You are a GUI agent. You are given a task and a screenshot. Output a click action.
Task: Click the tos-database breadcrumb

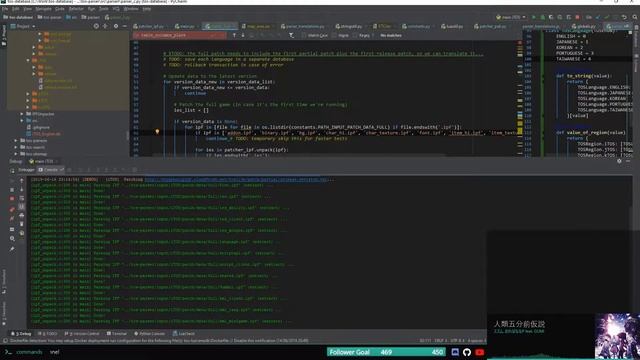pos(18,17)
